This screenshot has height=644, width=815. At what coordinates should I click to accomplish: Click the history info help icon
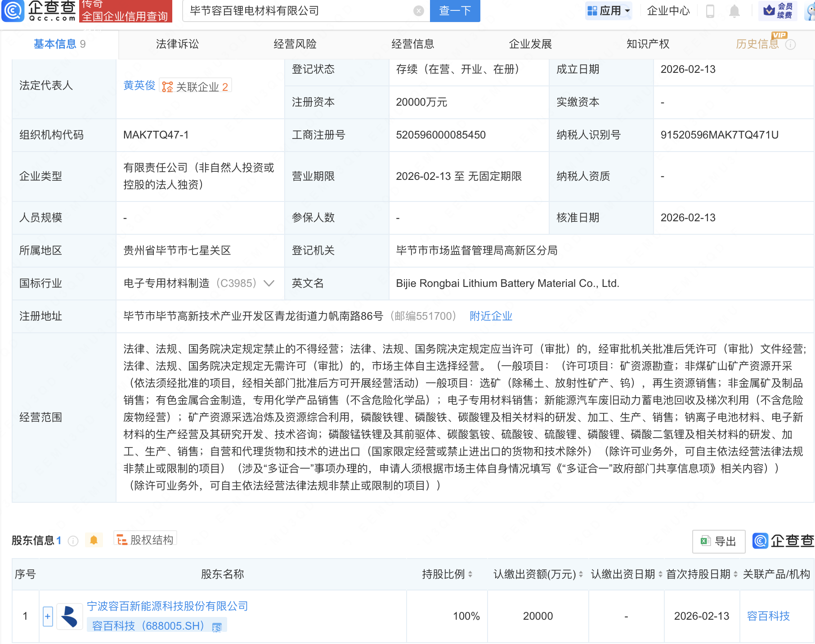coord(790,45)
